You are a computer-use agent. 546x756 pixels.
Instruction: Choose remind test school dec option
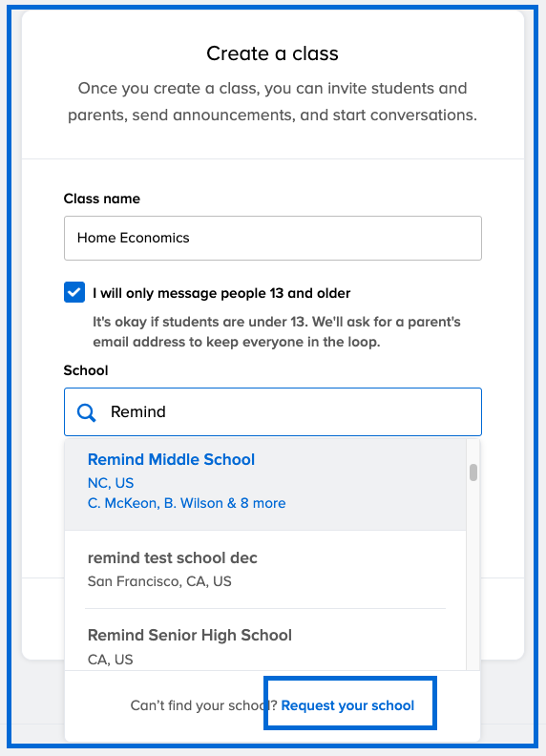265,570
